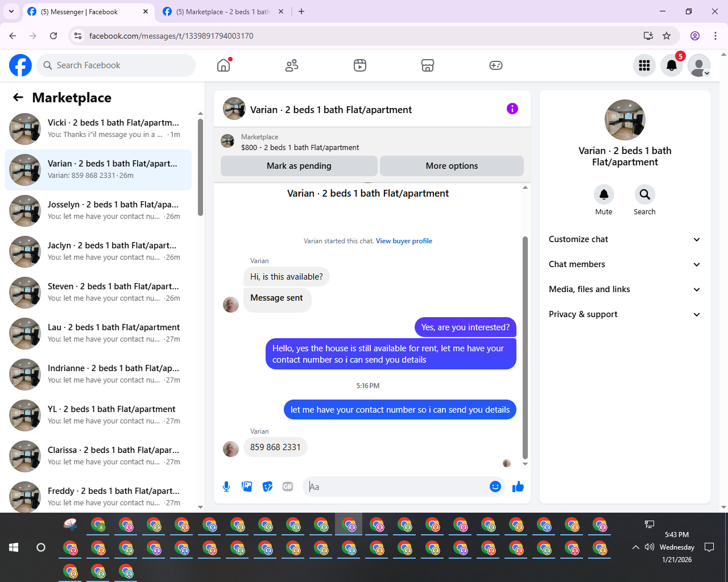The width and height of the screenshot is (728, 582).
Task: Attach a photo with the image icon
Action: click(x=247, y=487)
